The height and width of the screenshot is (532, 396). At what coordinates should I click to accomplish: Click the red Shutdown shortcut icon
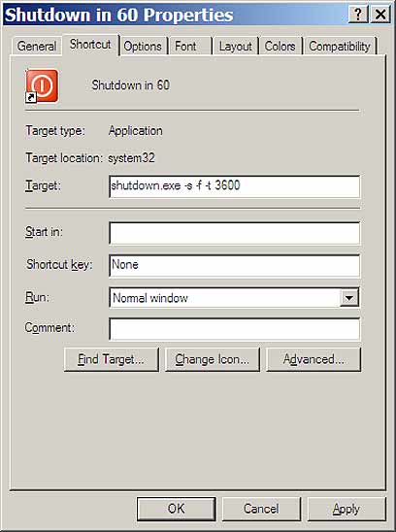click(42, 85)
